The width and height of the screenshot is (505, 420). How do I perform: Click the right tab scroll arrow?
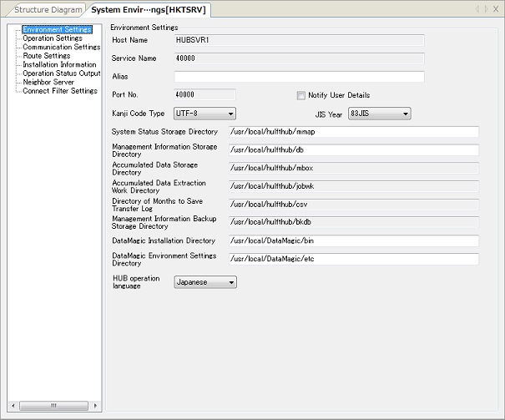[x=485, y=9]
